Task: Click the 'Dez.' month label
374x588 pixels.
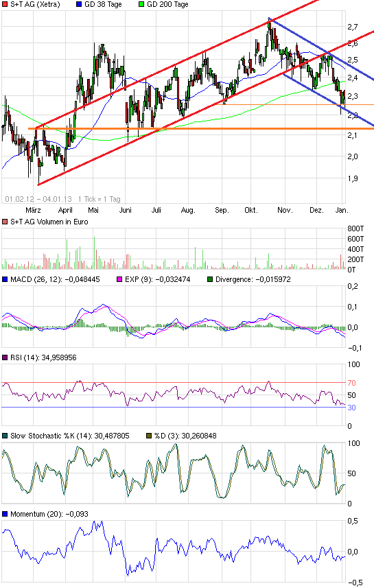Action: point(316,211)
